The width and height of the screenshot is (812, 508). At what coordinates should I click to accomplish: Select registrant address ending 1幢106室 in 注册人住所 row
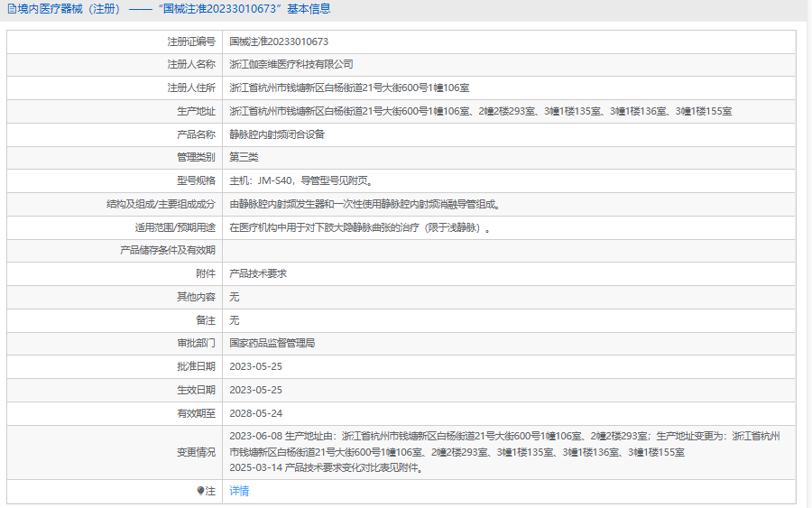pos(349,88)
